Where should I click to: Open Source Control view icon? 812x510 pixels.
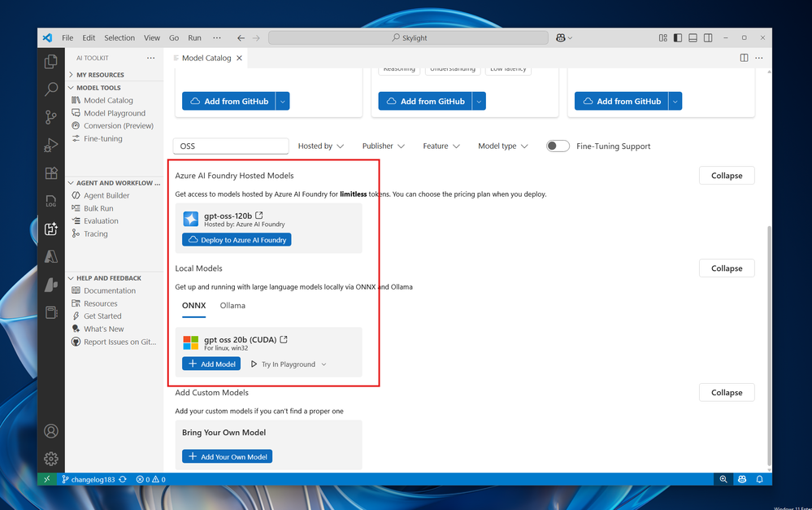50,117
